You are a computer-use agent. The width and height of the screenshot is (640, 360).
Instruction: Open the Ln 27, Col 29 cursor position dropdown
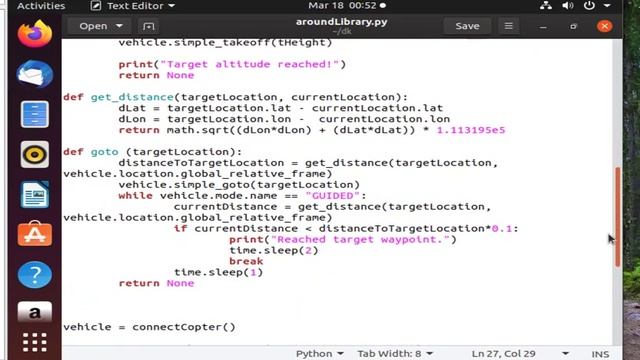tap(520, 353)
